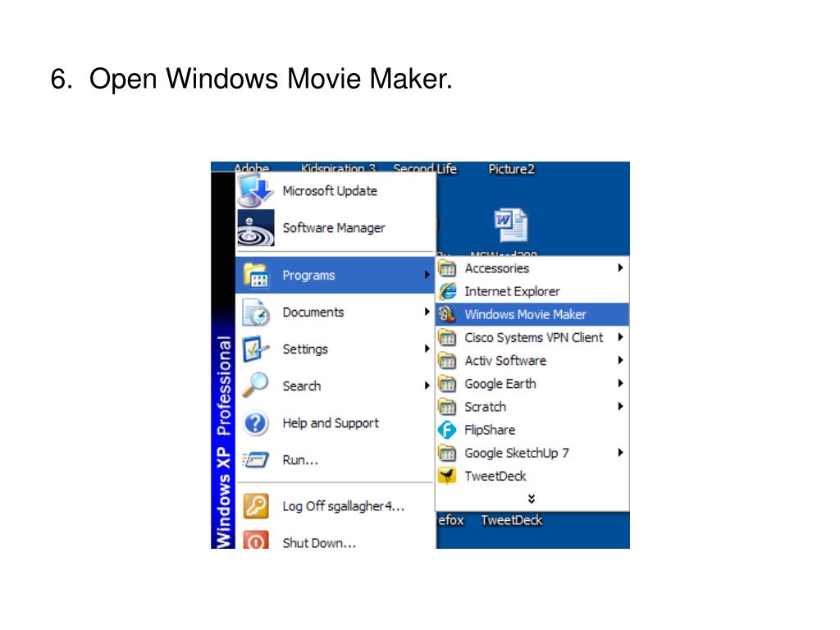840x630 pixels.
Task: Click the Google Earth folder icon
Action: pyautogui.click(x=447, y=384)
